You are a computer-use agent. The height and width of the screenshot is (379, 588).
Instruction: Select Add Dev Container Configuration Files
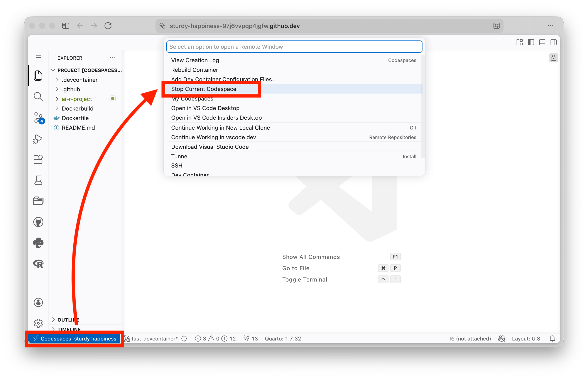294,79
